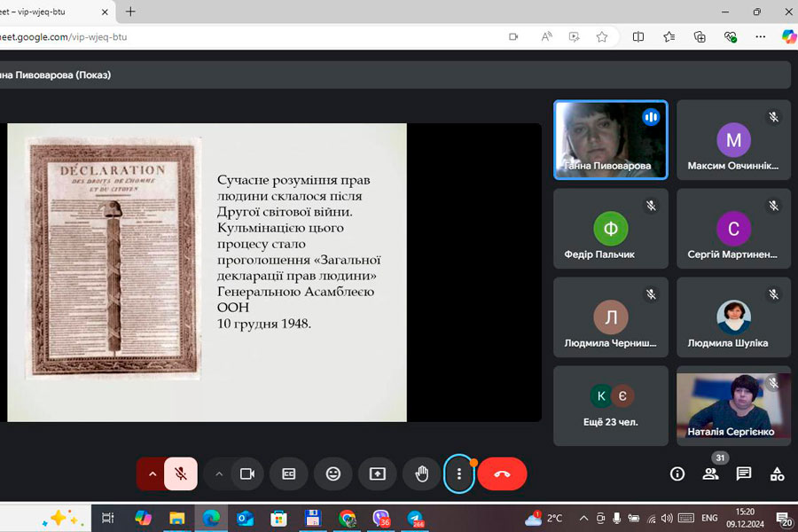798x532 pixels.
Task: Open Telegram from the taskbar
Action: pyautogui.click(x=415, y=518)
